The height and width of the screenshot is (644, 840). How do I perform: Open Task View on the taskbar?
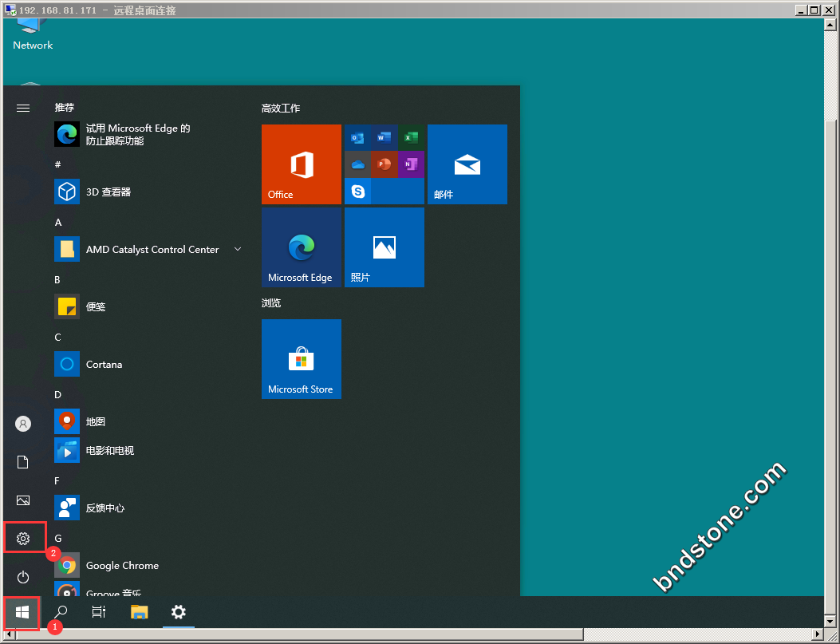(x=99, y=612)
